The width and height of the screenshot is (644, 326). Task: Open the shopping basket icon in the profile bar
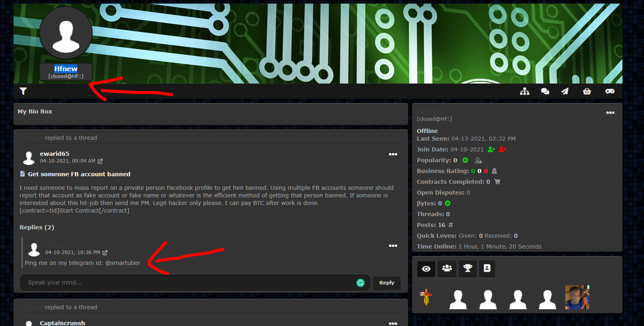click(x=587, y=91)
